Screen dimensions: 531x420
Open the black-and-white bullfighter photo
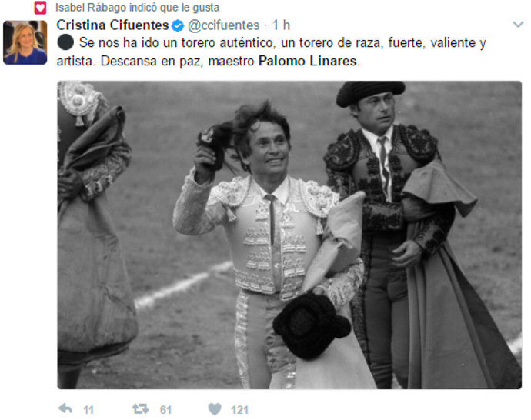pyautogui.click(x=289, y=235)
